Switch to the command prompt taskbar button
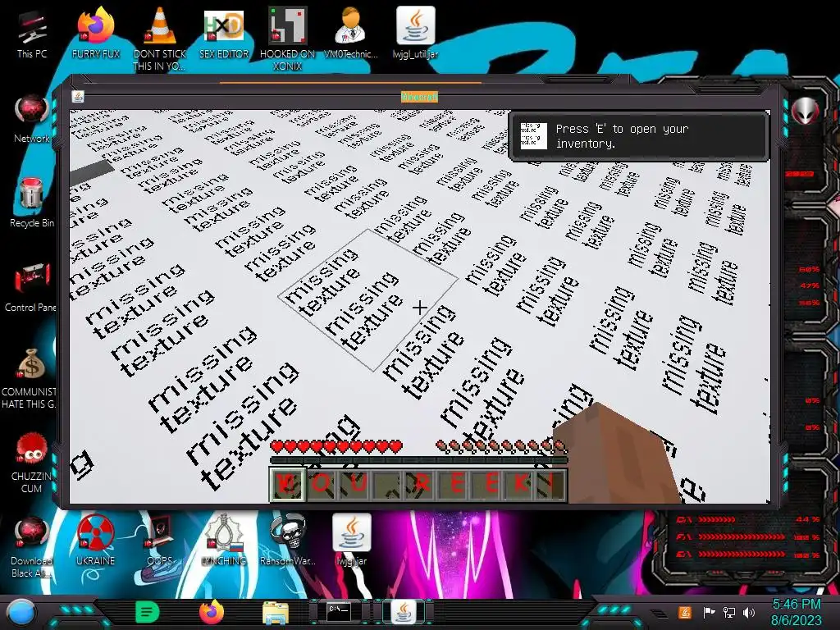 point(339,612)
